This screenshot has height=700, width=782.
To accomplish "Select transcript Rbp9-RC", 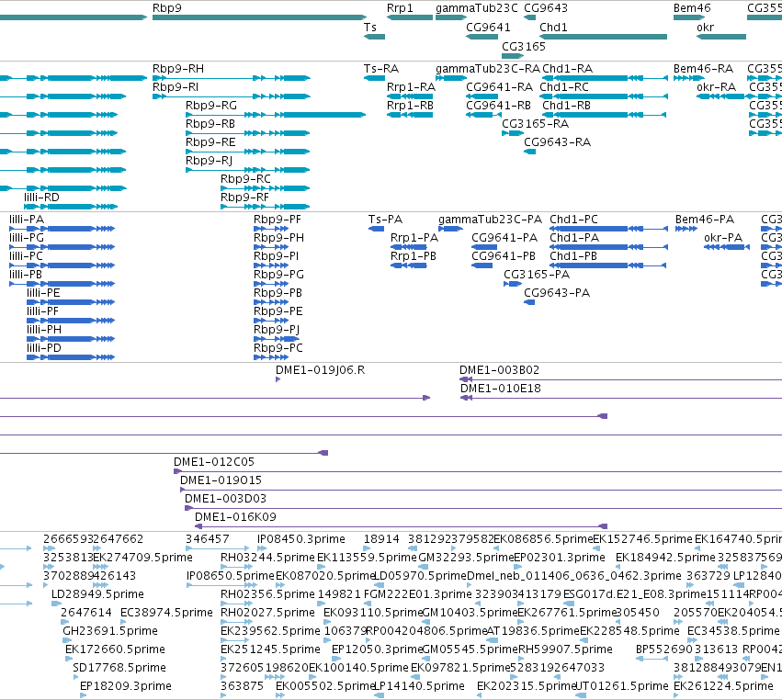I will click(x=245, y=178).
